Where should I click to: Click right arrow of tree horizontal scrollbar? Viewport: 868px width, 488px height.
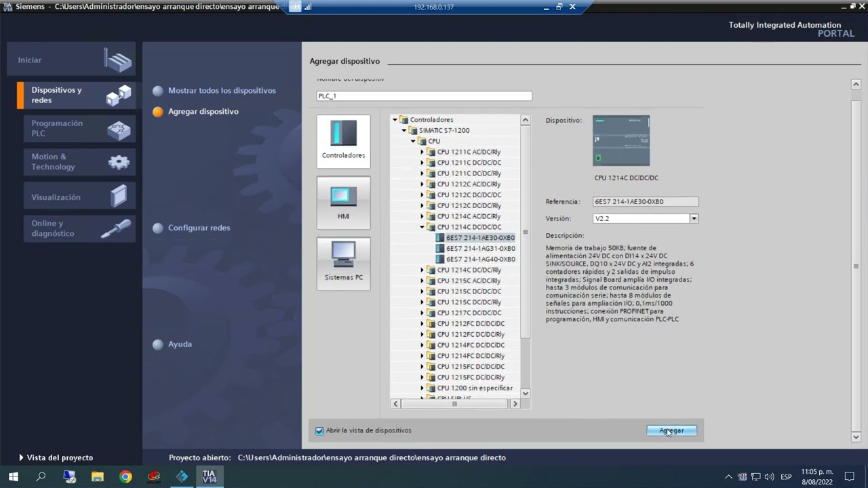pyautogui.click(x=515, y=403)
